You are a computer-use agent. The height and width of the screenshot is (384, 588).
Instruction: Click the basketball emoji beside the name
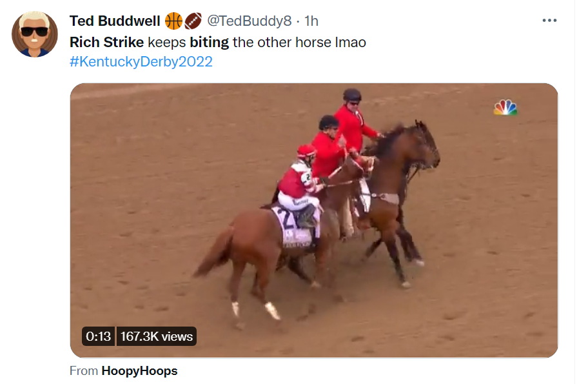click(173, 21)
